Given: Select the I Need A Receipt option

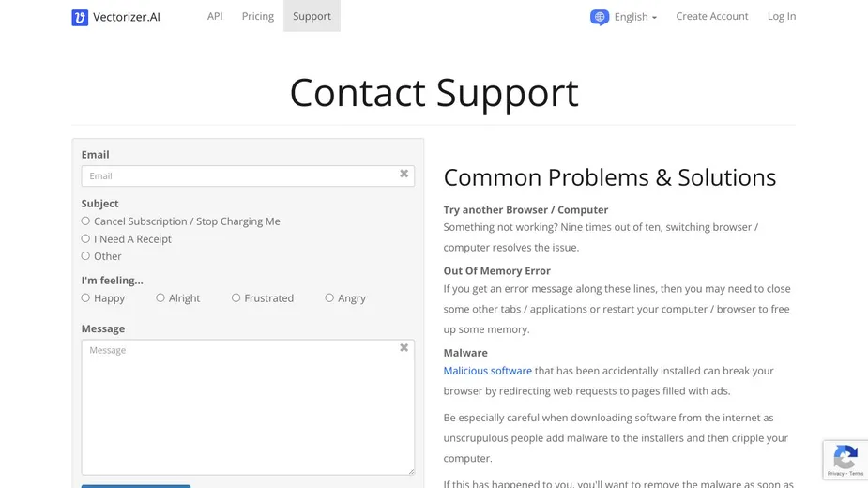Looking at the screenshot, I should coord(85,238).
